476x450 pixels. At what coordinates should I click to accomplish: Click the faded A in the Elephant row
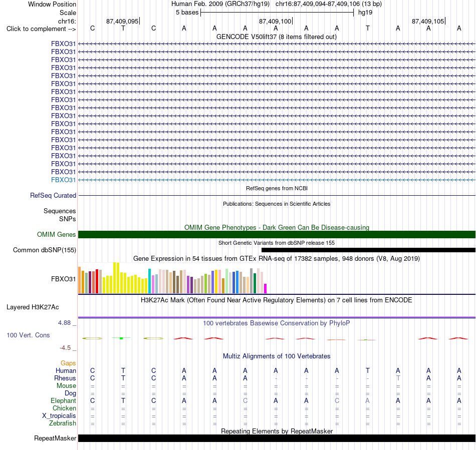pos(367,400)
